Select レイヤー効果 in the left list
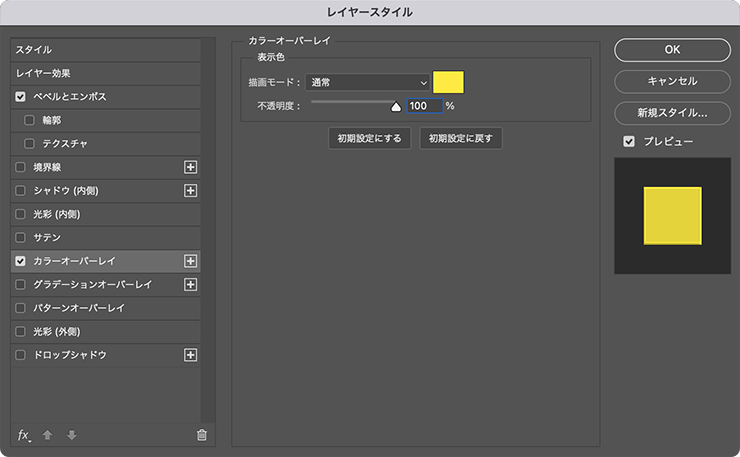740x457 pixels. point(106,73)
